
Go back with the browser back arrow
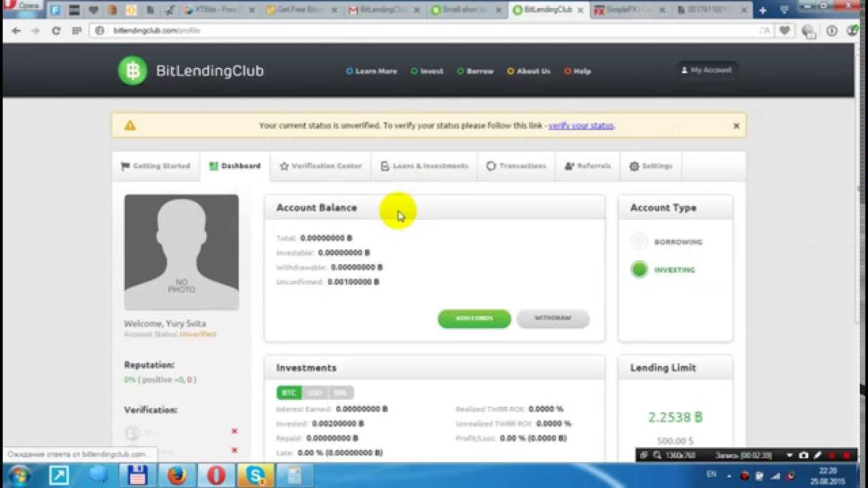click(16, 30)
